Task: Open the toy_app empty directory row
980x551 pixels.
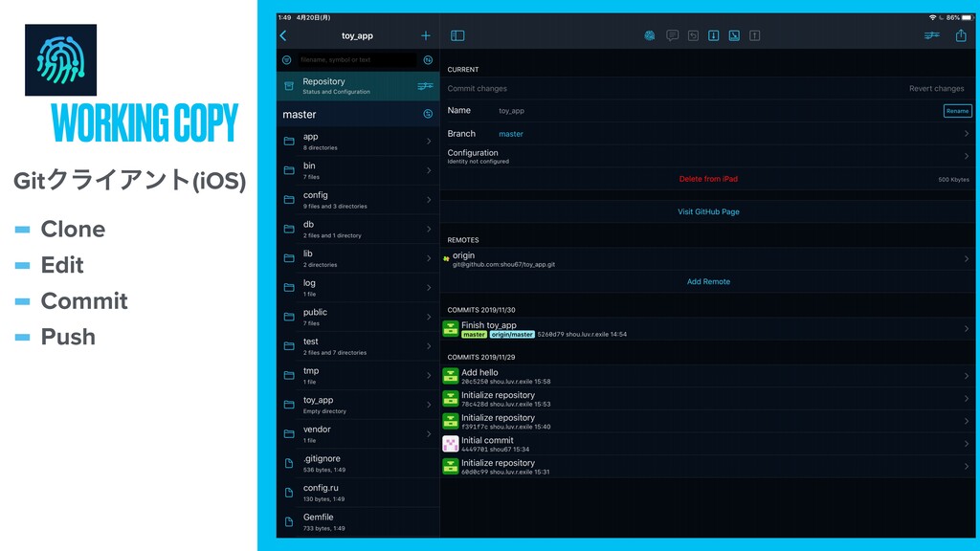Action: tap(358, 405)
